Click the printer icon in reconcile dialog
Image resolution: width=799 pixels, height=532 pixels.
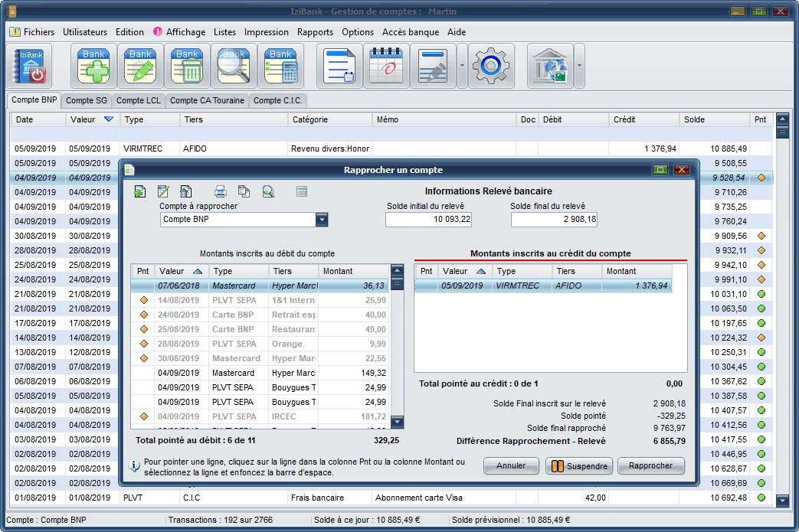[220, 191]
